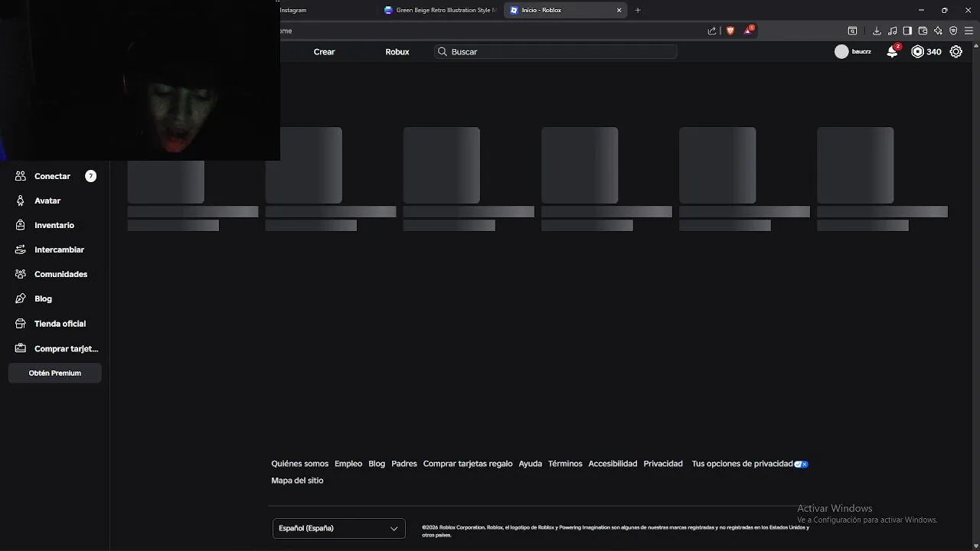Viewport: 980px width, 551px height.
Task: Toggle Tus opciones de privacidad switch icon
Action: click(801, 464)
